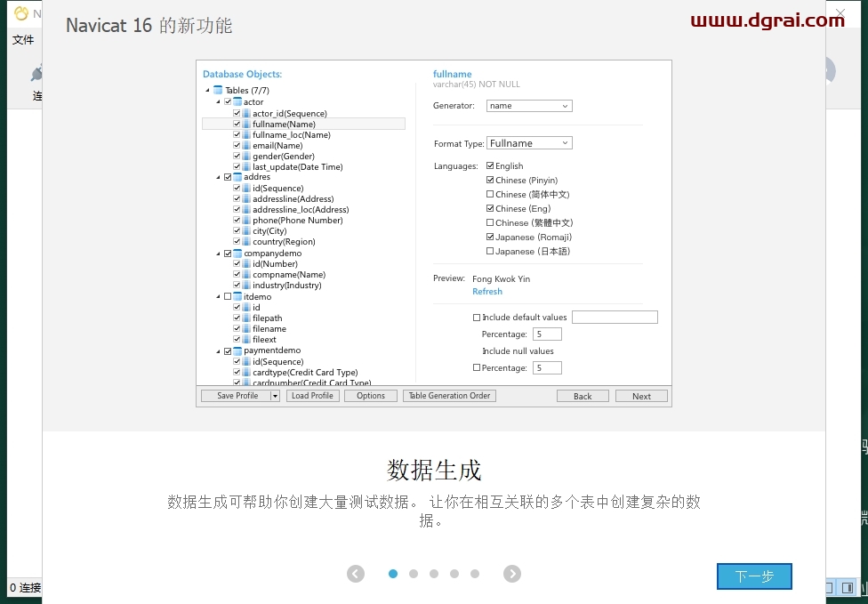Click the Back button
The image size is (868, 604).
[583, 396]
